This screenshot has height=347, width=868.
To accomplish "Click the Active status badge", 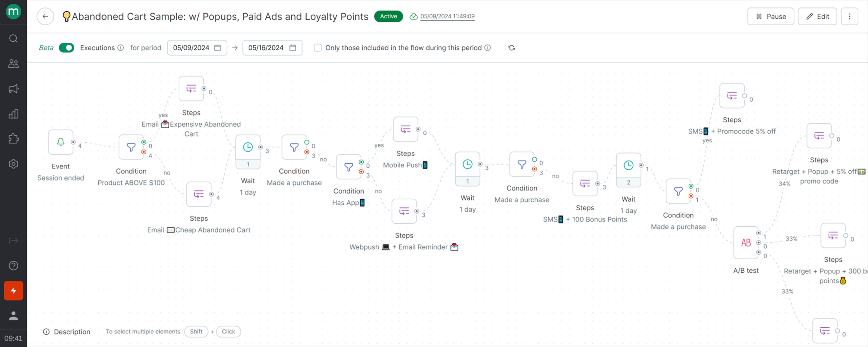I will 388,16.
